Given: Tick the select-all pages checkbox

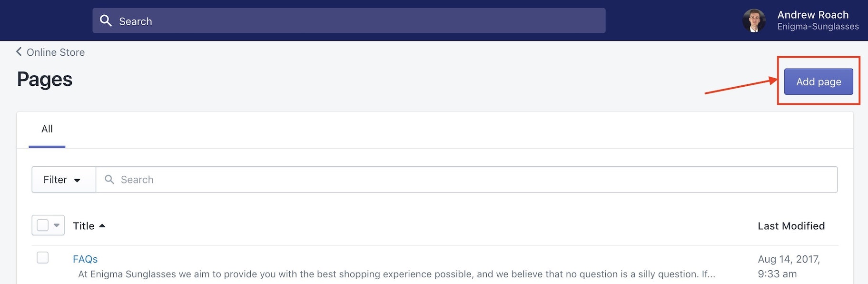Looking at the screenshot, I should pyautogui.click(x=43, y=225).
